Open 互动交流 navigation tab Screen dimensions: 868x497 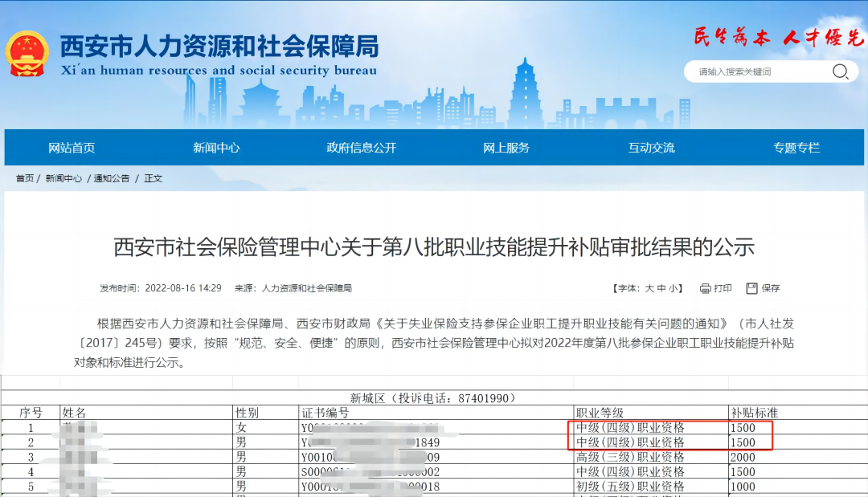pyautogui.click(x=651, y=148)
